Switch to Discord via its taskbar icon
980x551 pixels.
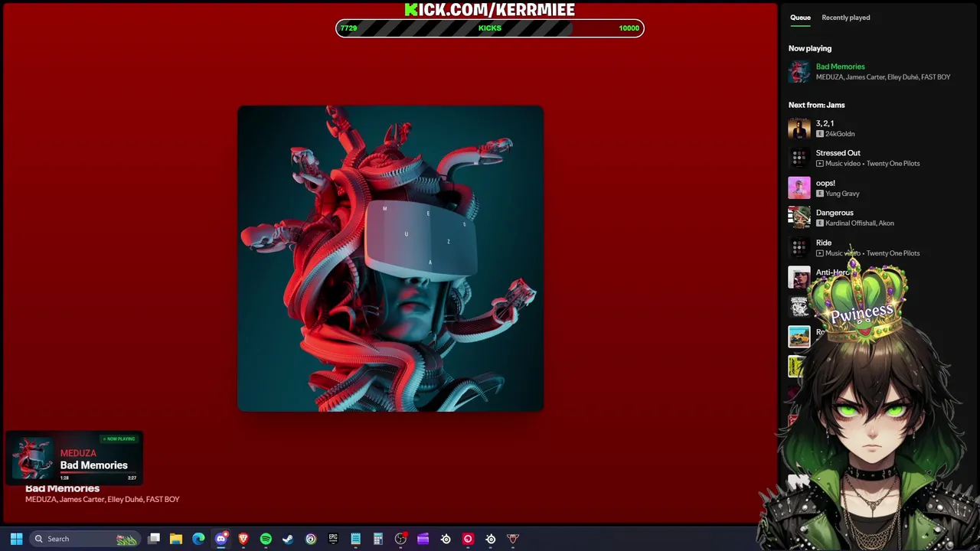point(221,539)
